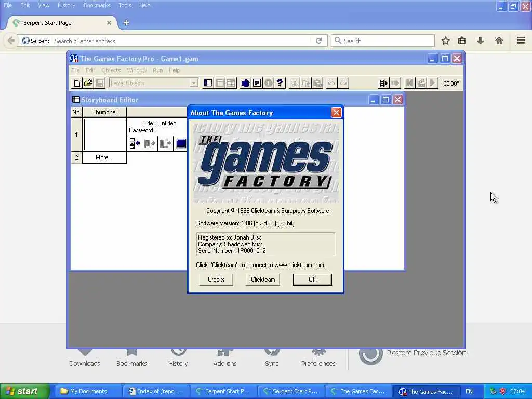
Task: Switch to Index of /repo taskbar item
Action: tap(155, 392)
